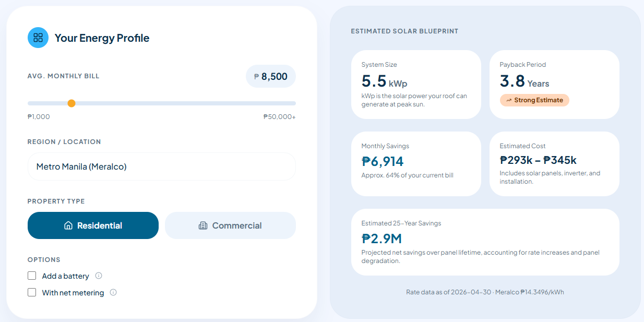Screen dimensions: 644x322
Task: Choose the Commercial property type
Action: pos(230,225)
